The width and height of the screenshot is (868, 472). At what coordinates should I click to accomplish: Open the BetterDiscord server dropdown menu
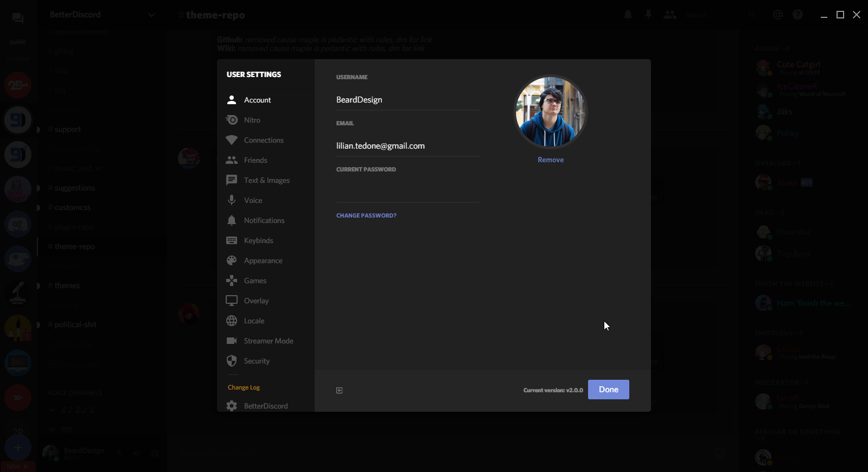[x=151, y=15]
